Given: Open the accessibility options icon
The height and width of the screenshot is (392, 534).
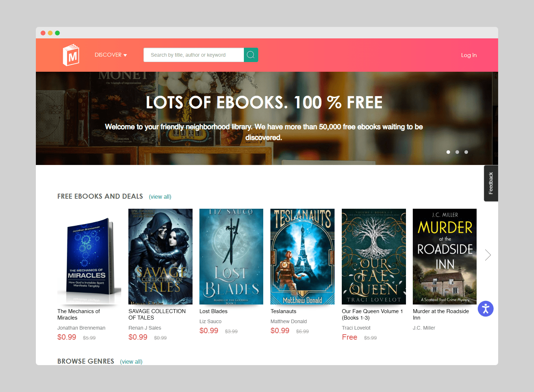Looking at the screenshot, I should tap(486, 308).
